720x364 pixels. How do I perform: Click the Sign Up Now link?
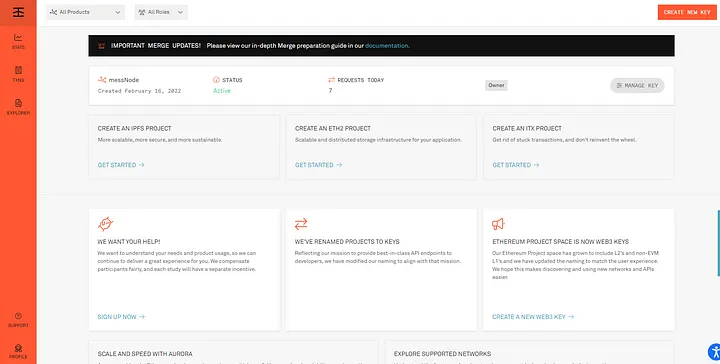coord(121,317)
